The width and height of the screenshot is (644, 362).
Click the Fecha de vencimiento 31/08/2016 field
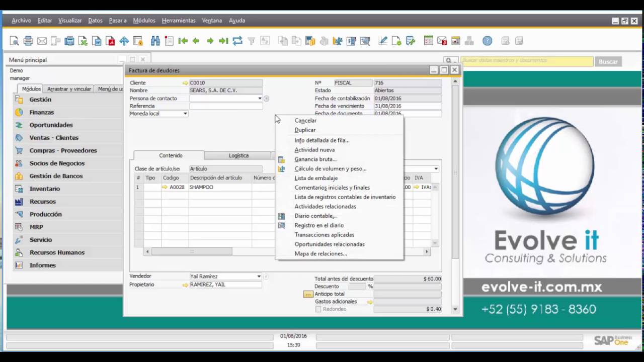(408, 106)
